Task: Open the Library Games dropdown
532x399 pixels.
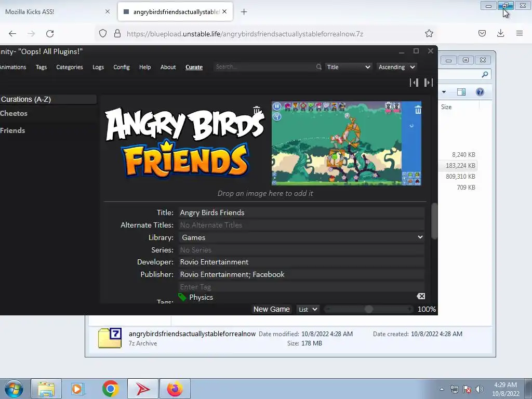Action: pos(302,237)
